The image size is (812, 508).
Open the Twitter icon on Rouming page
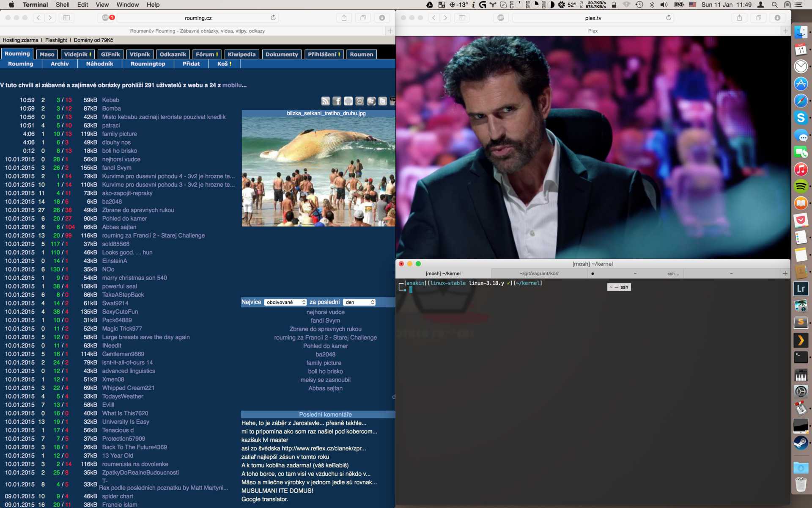pos(382,101)
